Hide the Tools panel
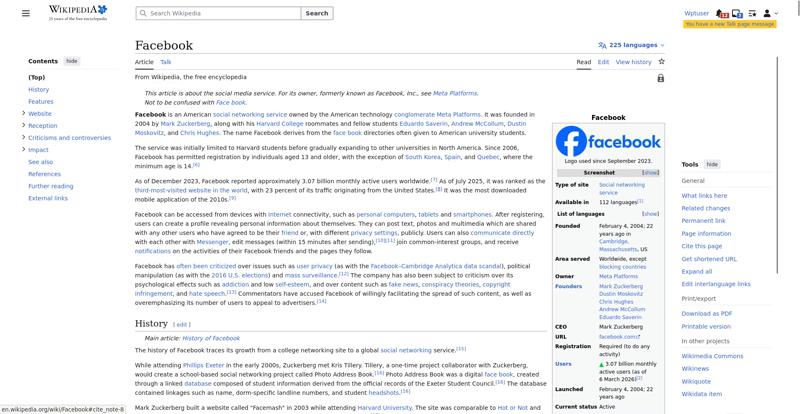The height and width of the screenshot is (414, 800). 712,164
